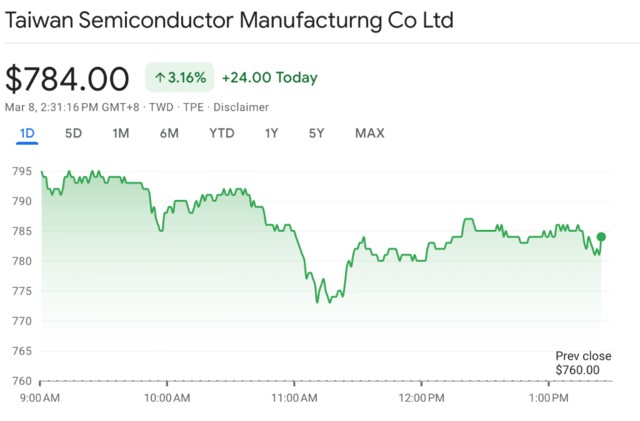Click the TPE exchange label
The width and height of the screenshot is (640, 421).
click(194, 107)
